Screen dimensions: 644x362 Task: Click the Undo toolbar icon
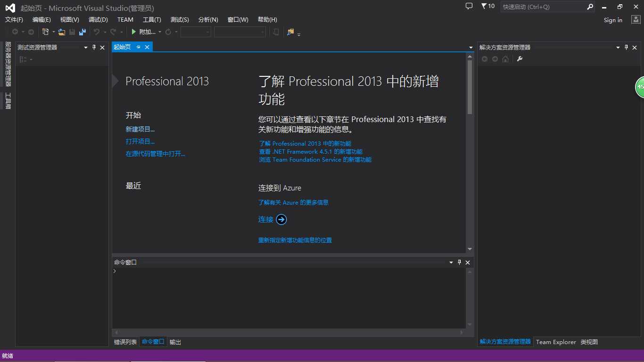[97, 32]
